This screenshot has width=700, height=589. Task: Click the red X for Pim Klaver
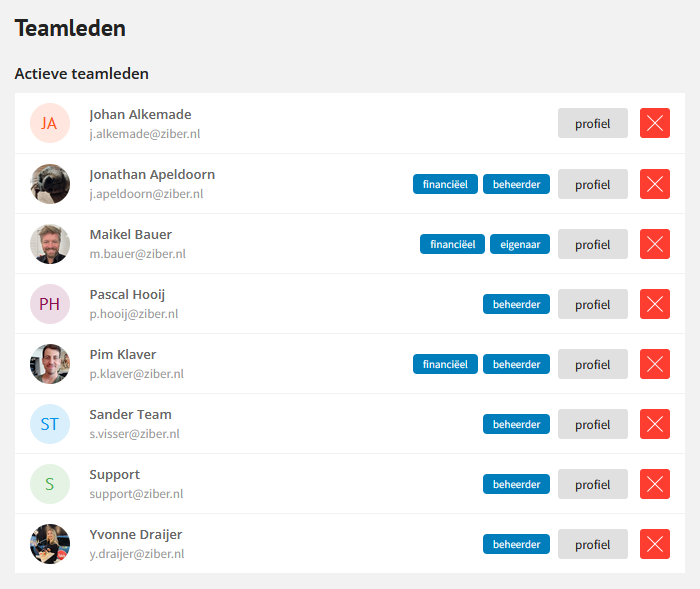pos(654,364)
